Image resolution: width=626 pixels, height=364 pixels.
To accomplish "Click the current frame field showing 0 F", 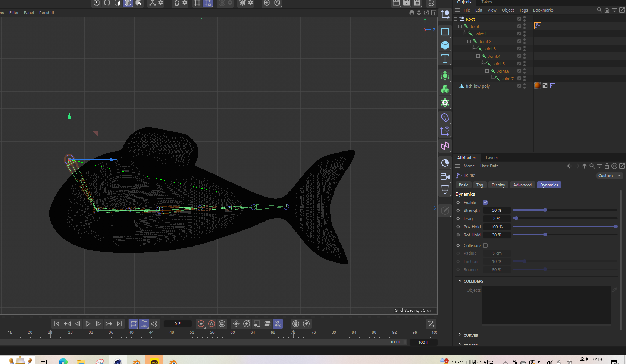I will pyautogui.click(x=178, y=324).
